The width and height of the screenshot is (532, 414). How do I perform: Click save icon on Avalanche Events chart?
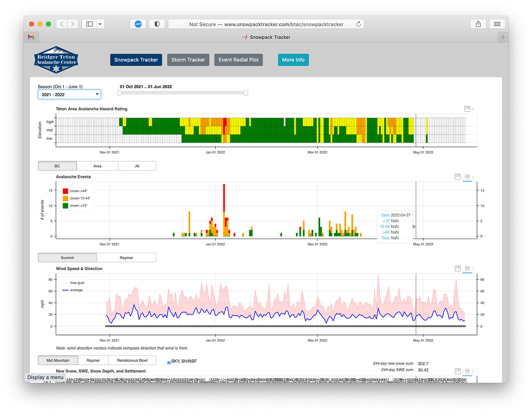click(x=458, y=177)
